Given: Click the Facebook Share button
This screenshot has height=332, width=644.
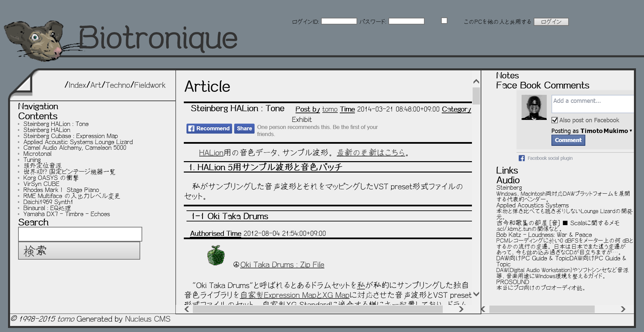Looking at the screenshot, I should (x=244, y=128).
